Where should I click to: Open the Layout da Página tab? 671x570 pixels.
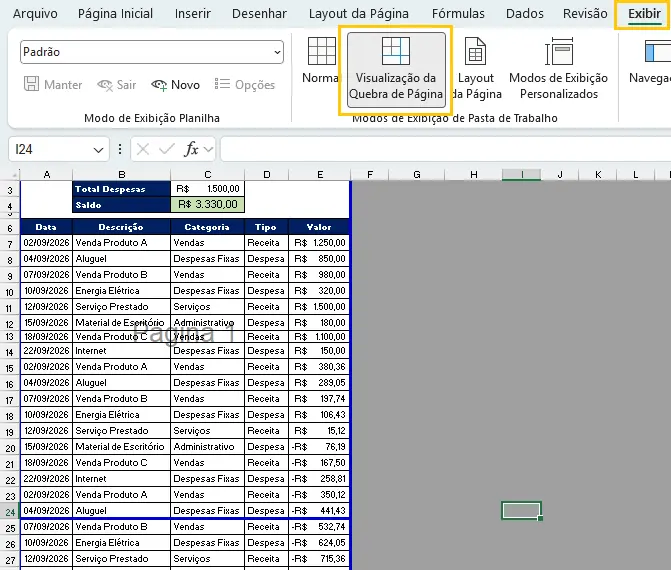[x=359, y=14]
